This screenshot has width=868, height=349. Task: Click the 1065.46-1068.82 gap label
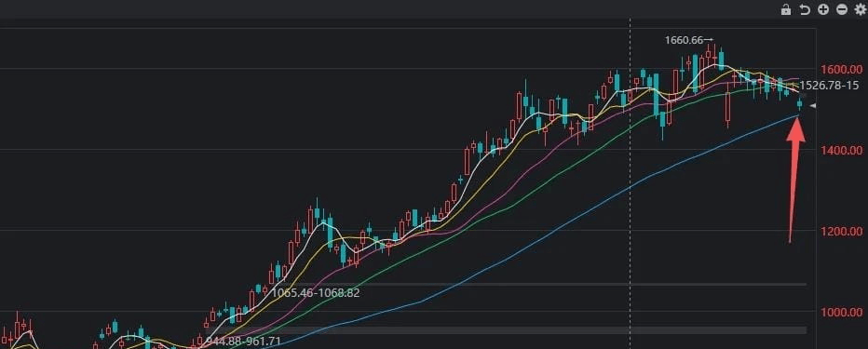315,292
